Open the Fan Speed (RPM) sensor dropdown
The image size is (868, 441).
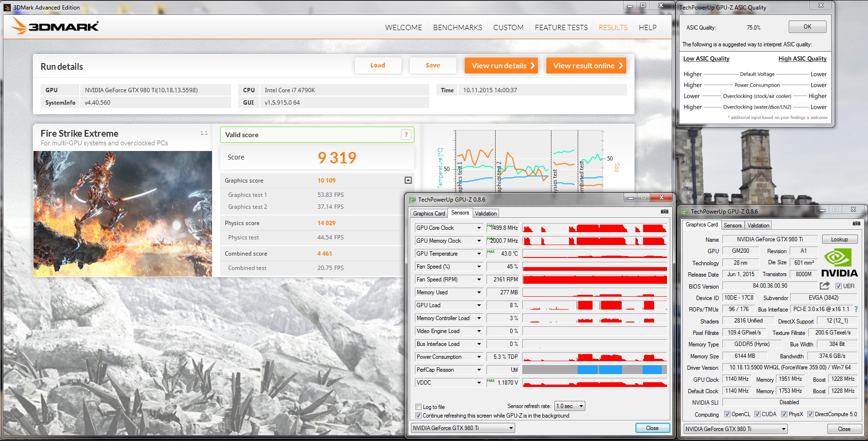(x=479, y=280)
